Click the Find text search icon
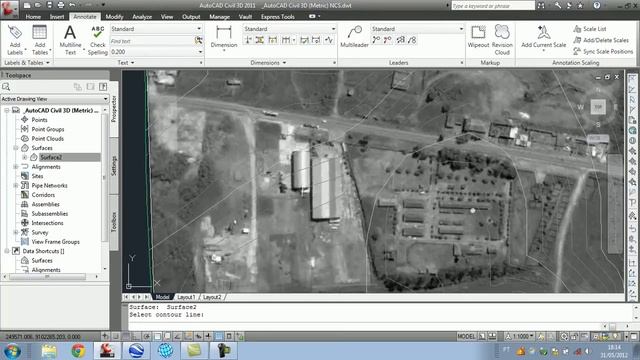640x360 pixels. point(199,40)
